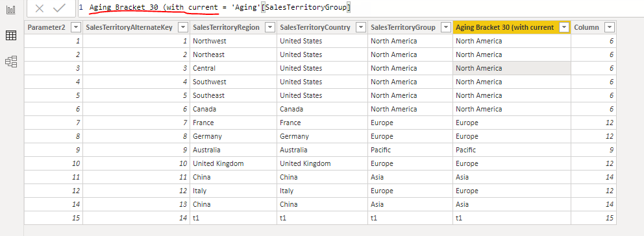The width and height of the screenshot is (644, 236).
Task: Open SalesTerritoryRegion column filter dropdown
Action: [x=270, y=27]
